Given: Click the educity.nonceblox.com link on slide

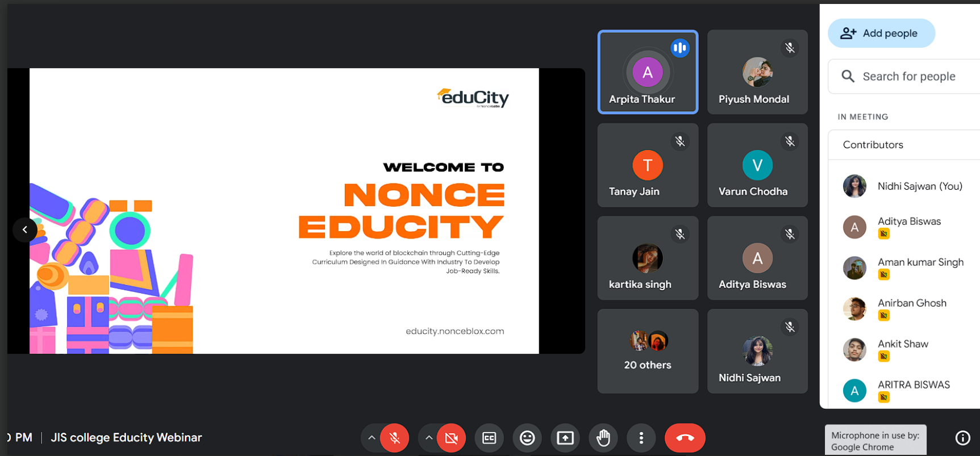Looking at the screenshot, I should tap(454, 332).
